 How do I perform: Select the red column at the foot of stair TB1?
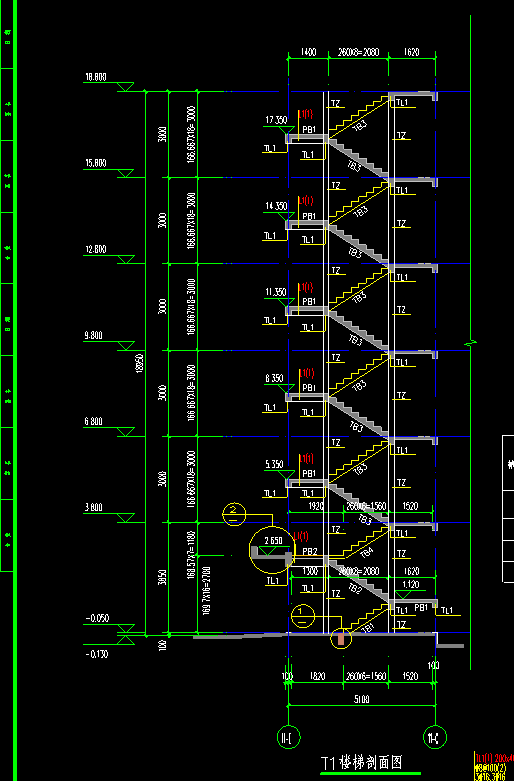tap(341, 639)
